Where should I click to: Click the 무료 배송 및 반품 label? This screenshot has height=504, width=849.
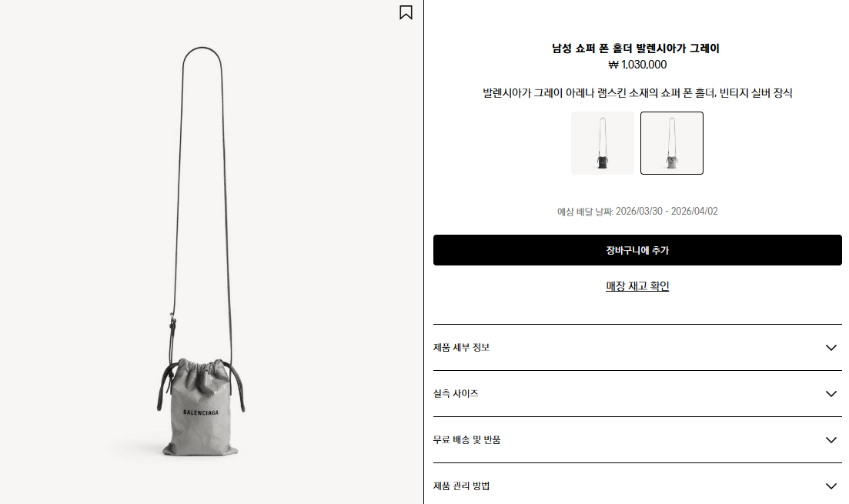466,439
